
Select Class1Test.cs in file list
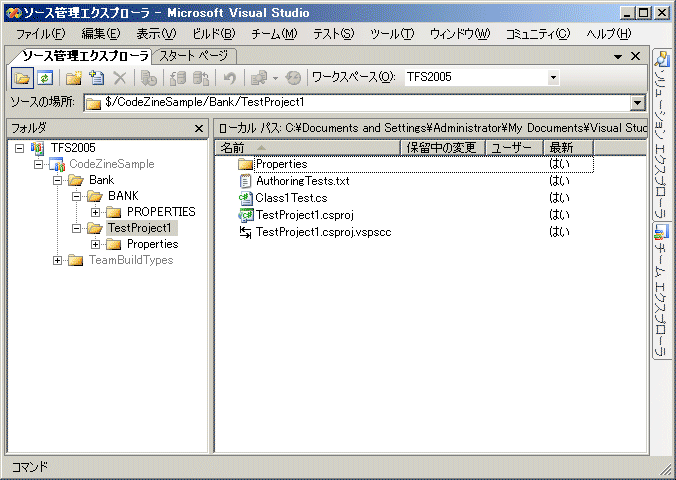(291, 198)
